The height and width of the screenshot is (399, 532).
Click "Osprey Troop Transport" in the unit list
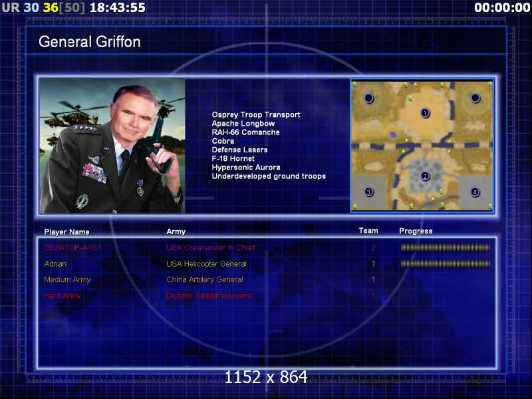point(256,114)
